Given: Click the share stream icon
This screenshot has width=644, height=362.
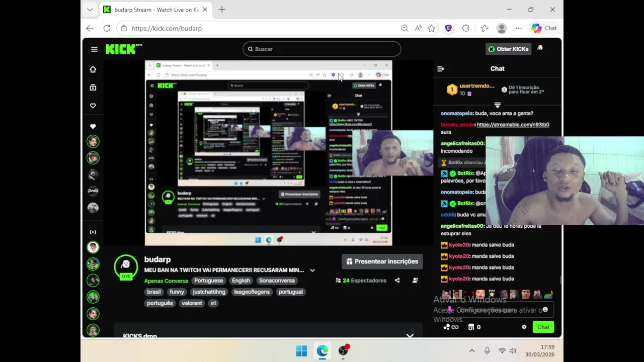Looking at the screenshot, I should pyautogui.click(x=397, y=281).
